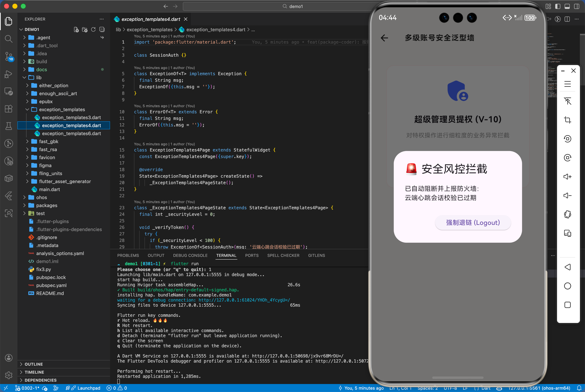Collapse the exception_templates folder
The height and width of the screenshot is (392, 585).
tap(62, 110)
